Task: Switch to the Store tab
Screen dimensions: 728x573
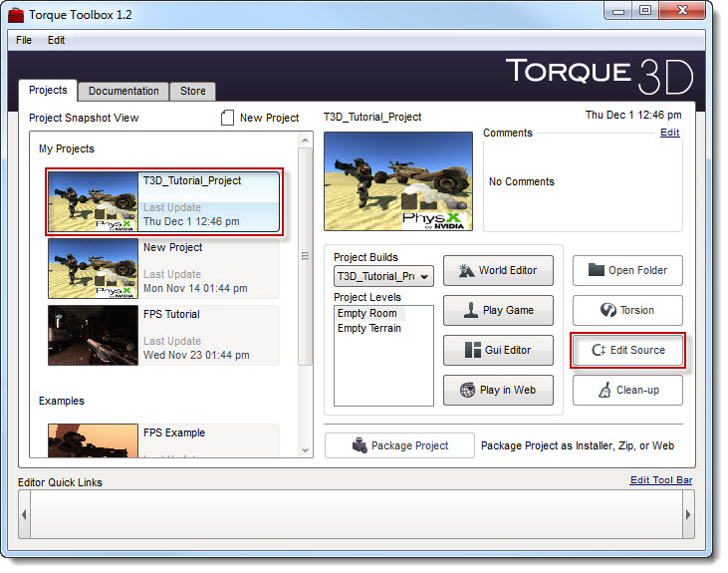Action: tap(192, 91)
